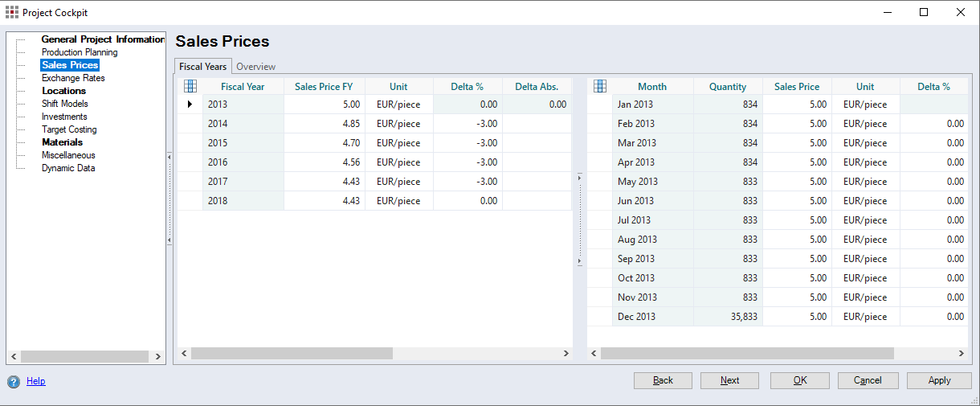Screen dimensions: 980x406
Task: Open the Help link
Action: tap(36, 381)
